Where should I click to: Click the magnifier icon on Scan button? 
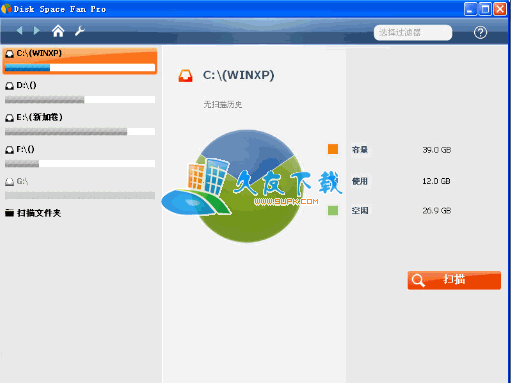click(x=418, y=280)
